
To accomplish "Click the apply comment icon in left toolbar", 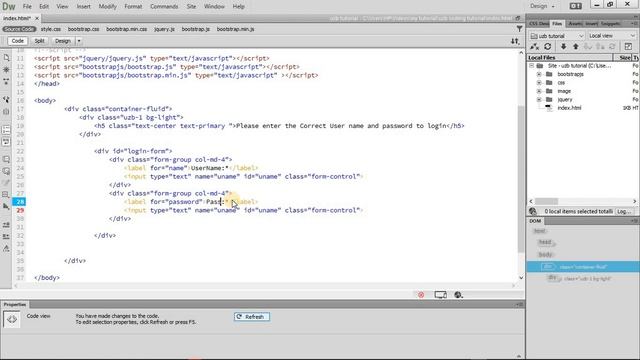I will 6,159.
